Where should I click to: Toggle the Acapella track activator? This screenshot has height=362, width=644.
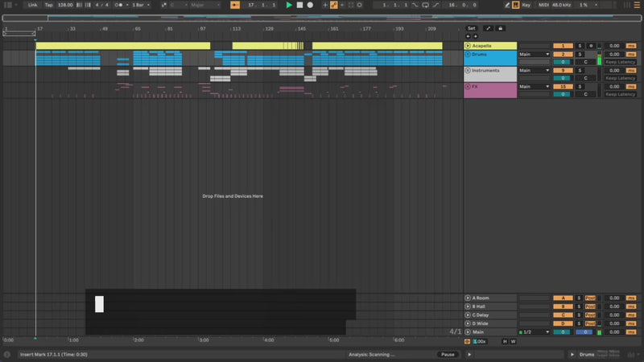click(x=563, y=46)
